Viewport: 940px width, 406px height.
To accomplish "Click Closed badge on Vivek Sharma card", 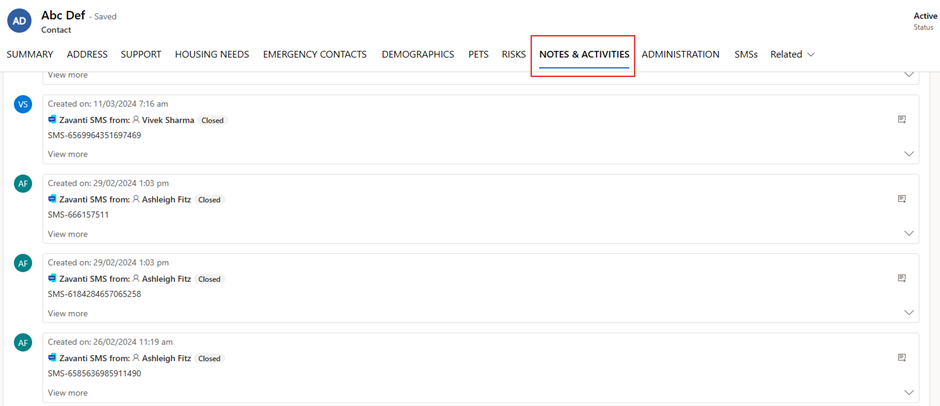I will pos(212,120).
